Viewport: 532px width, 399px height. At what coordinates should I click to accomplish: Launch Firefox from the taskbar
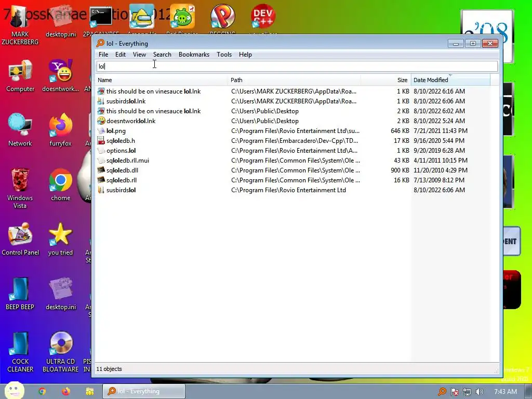(66, 392)
